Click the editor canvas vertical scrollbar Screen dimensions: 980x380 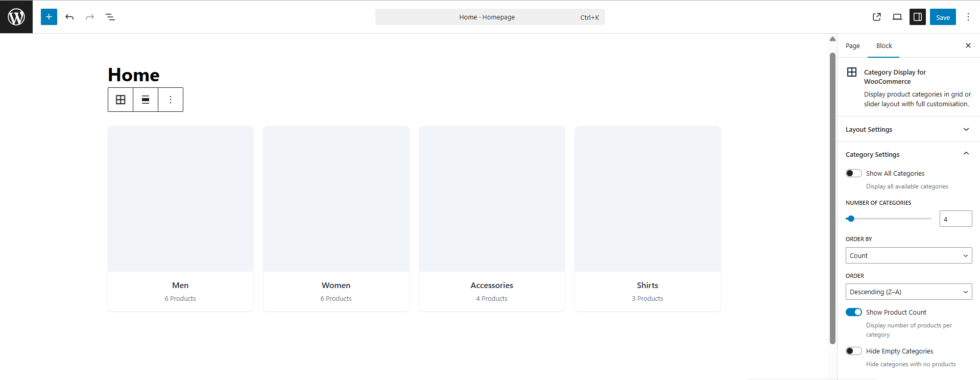pos(832,198)
